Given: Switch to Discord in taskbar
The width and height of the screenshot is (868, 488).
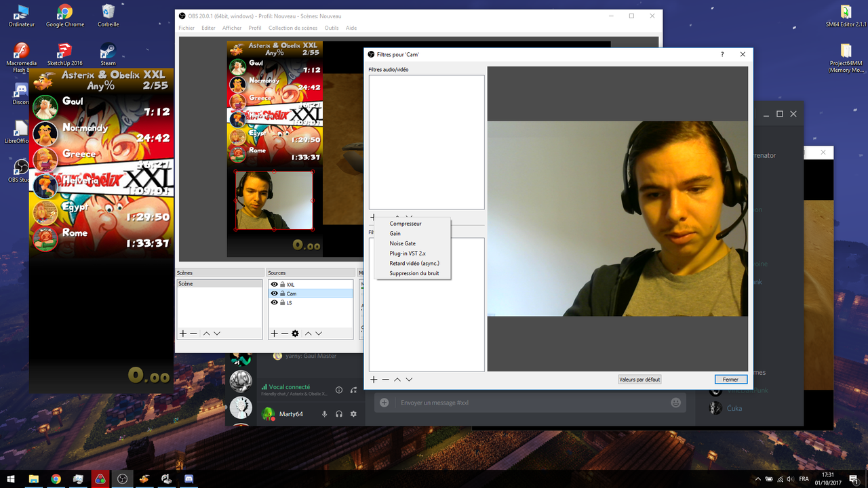Looking at the screenshot, I should [189, 479].
